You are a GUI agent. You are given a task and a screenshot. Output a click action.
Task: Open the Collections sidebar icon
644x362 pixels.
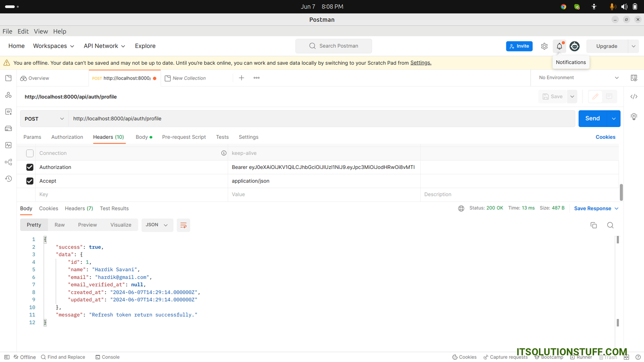click(8, 78)
